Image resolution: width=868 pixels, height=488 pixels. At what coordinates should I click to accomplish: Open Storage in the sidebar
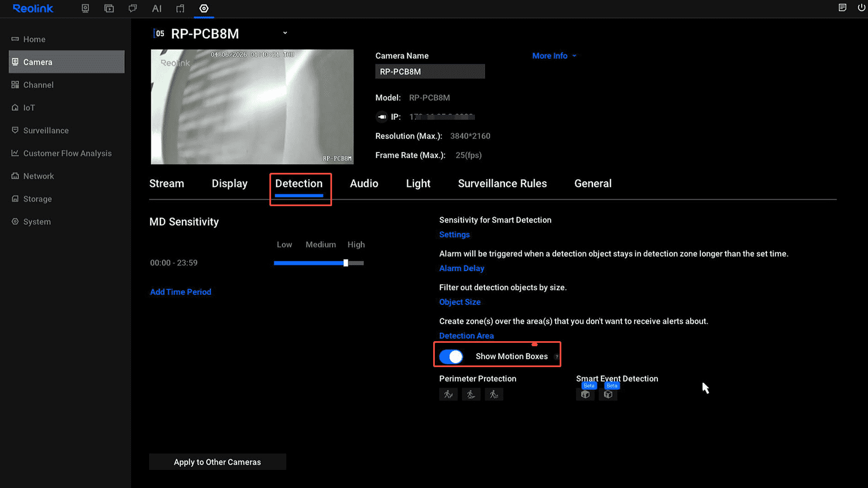(67, 199)
